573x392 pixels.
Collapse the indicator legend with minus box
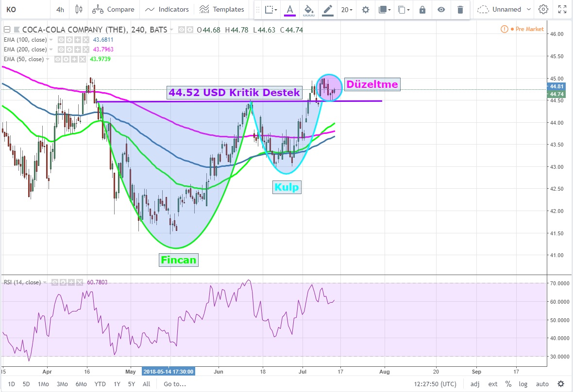click(7, 30)
